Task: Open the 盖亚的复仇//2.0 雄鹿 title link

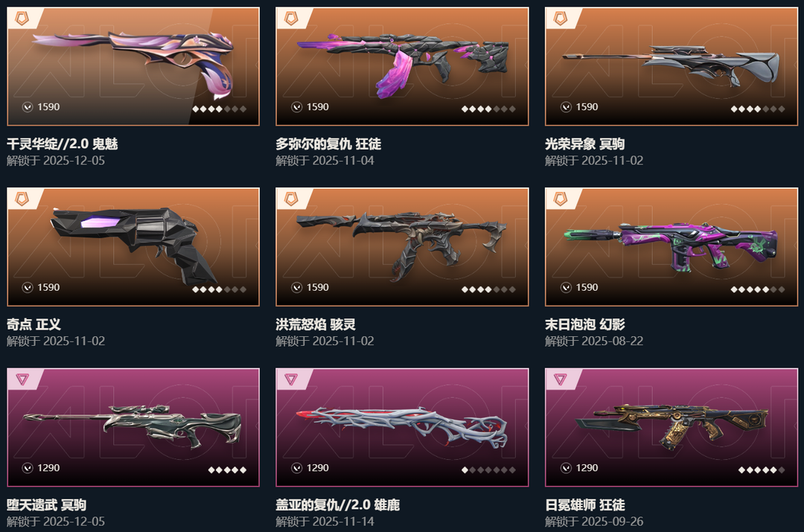Action: click(x=337, y=504)
